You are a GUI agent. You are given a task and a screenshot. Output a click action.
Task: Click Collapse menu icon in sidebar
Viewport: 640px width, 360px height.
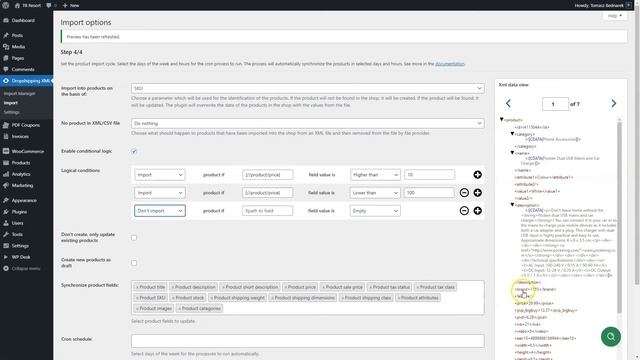tap(6, 269)
